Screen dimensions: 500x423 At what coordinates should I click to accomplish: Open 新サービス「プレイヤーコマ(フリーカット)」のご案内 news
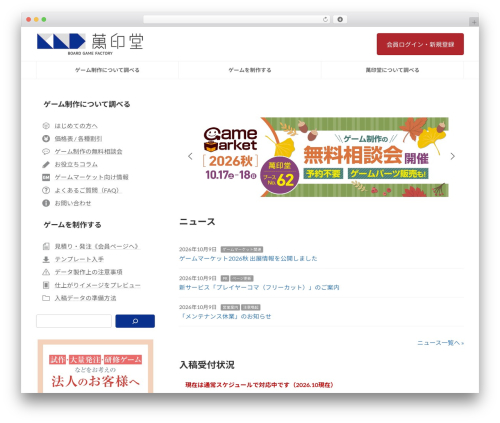coord(259,287)
